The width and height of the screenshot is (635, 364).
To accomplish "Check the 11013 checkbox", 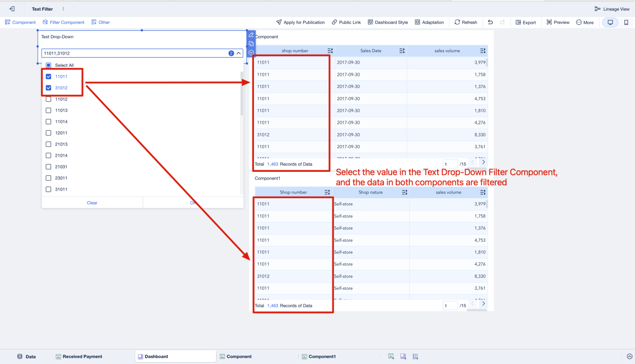I will 49,110.
